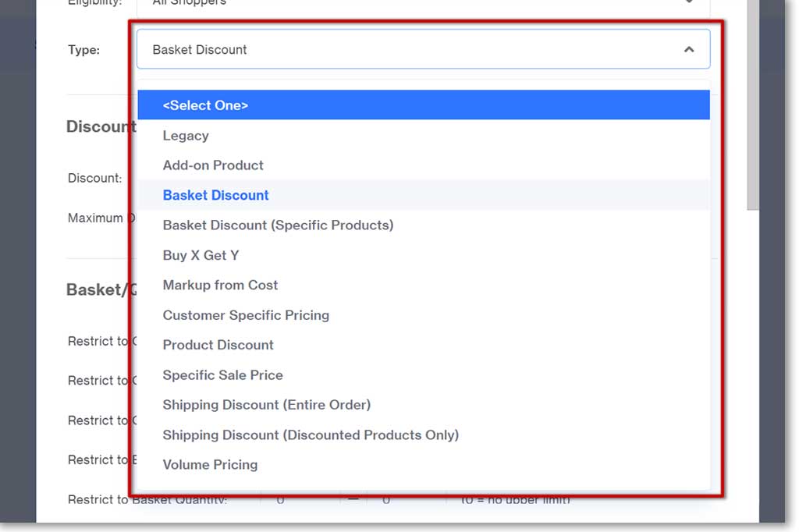
Task: Click the Discount: field label
Action: click(94, 178)
